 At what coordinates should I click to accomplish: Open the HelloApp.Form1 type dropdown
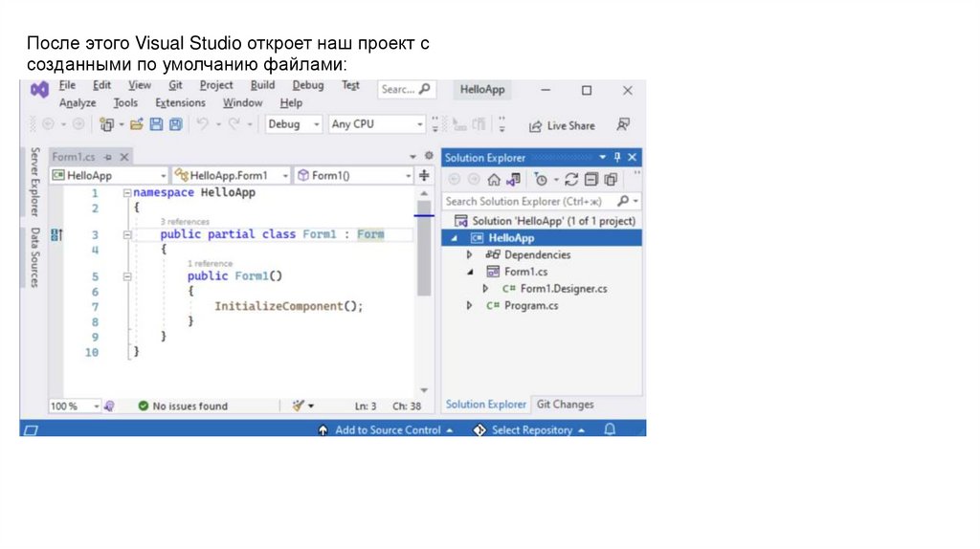click(x=232, y=175)
